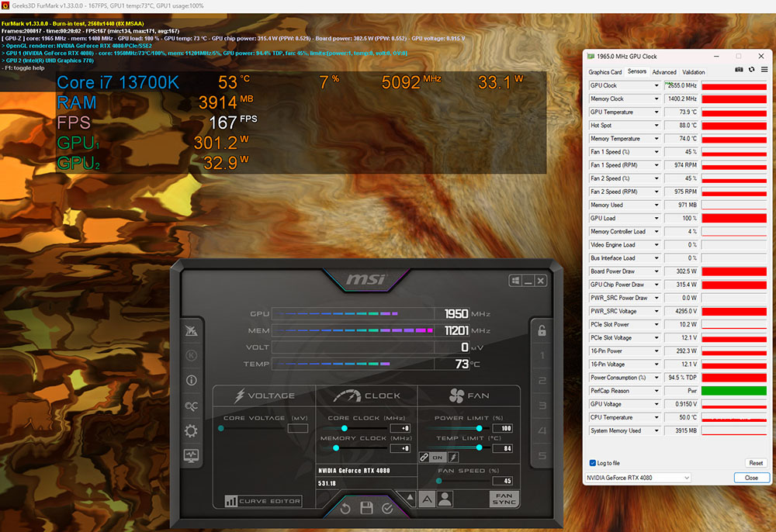
Task: Click the reset-to-defaults icon in Afterburner
Action: (x=345, y=508)
